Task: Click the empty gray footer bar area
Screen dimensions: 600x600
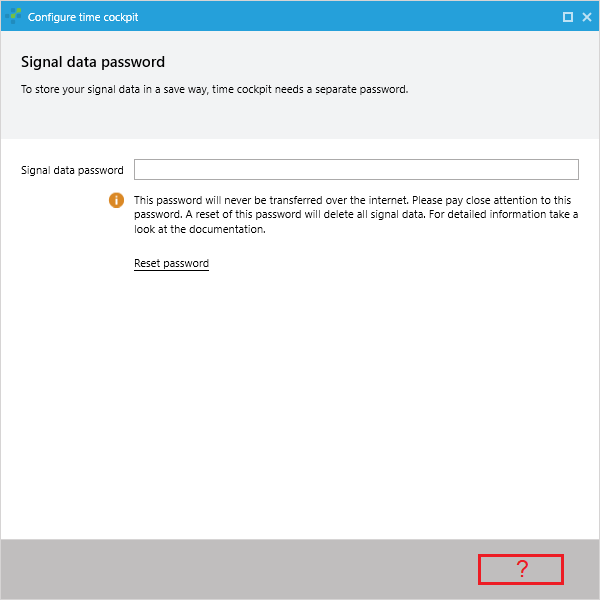Action: 237,569
